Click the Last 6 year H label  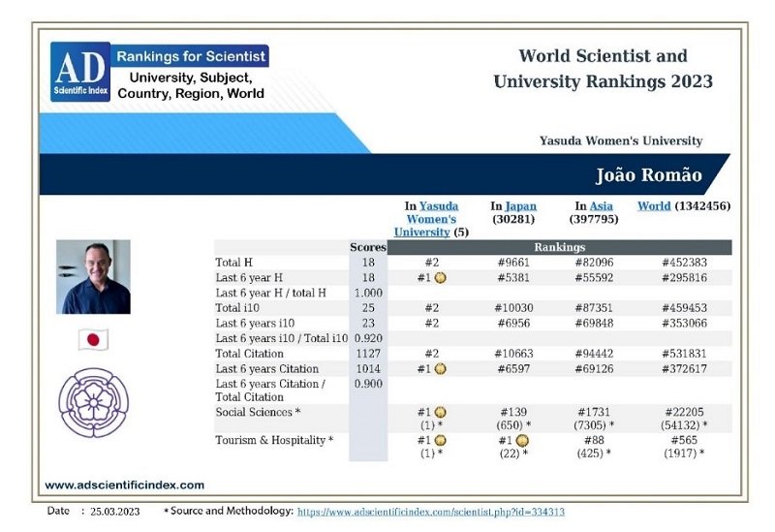tap(249, 278)
